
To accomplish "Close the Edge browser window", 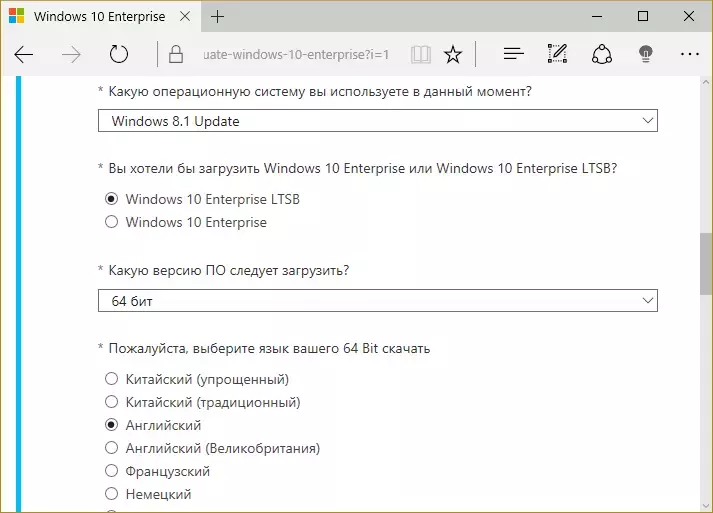I will [x=689, y=16].
